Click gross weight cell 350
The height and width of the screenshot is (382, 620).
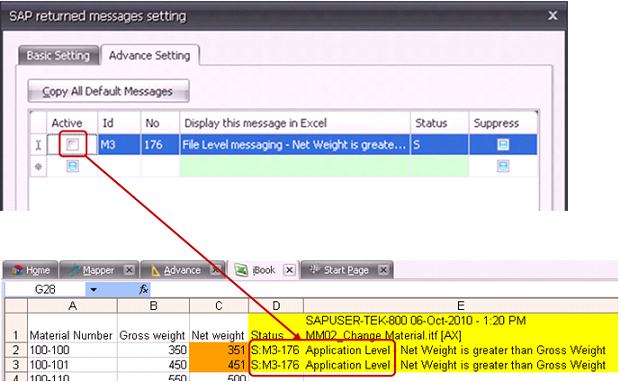pos(153,350)
